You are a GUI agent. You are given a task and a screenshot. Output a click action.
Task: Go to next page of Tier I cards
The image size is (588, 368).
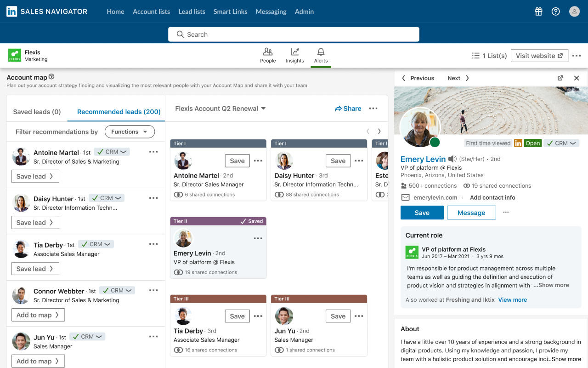379,131
